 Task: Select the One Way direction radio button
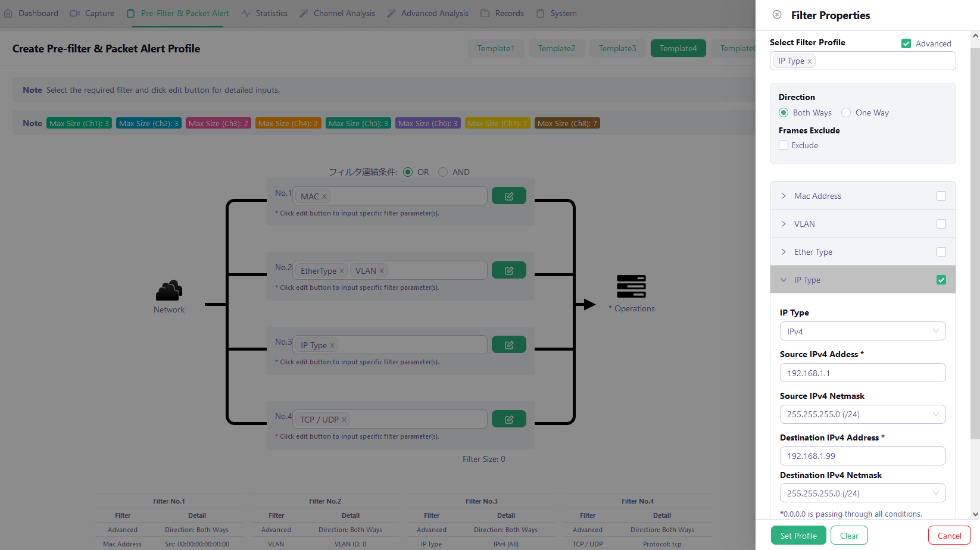[846, 112]
